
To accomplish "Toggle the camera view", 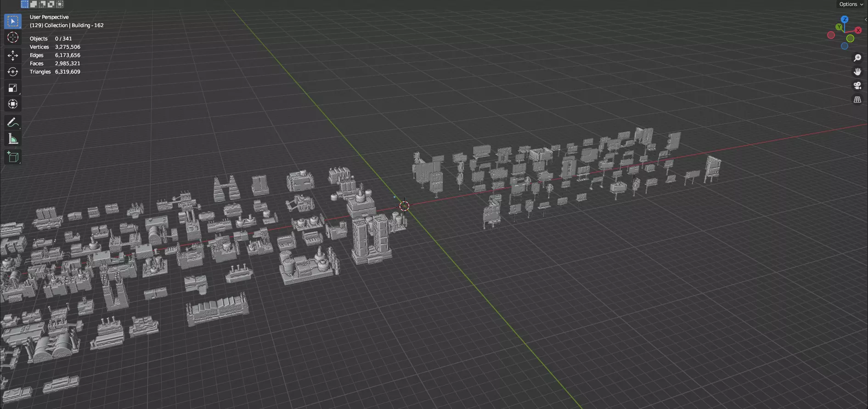I will point(857,85).
